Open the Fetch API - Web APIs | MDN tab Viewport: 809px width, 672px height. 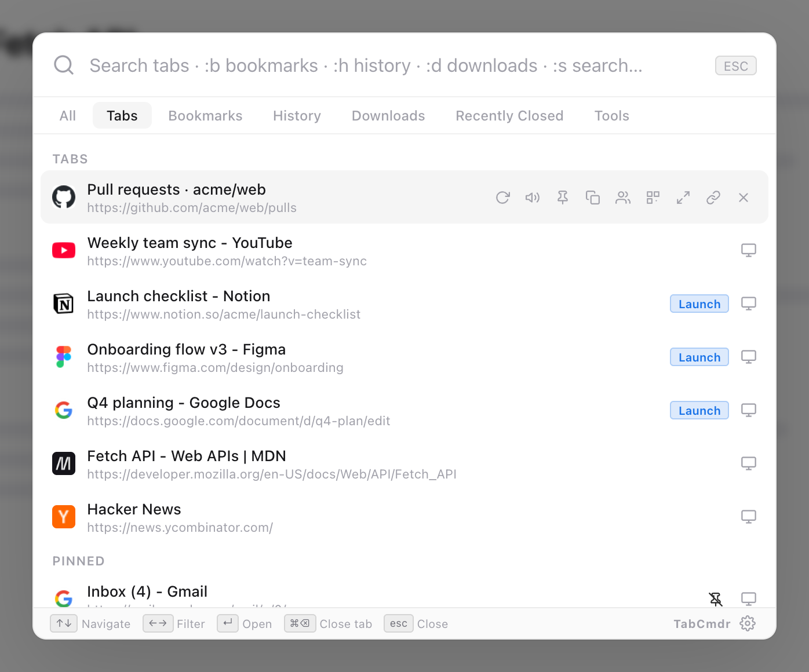tap(404, 463)
